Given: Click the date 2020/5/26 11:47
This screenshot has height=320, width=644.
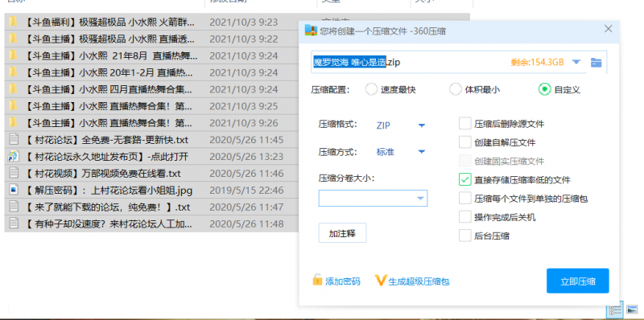Looking at the screenshot, I should click(246, 207).
